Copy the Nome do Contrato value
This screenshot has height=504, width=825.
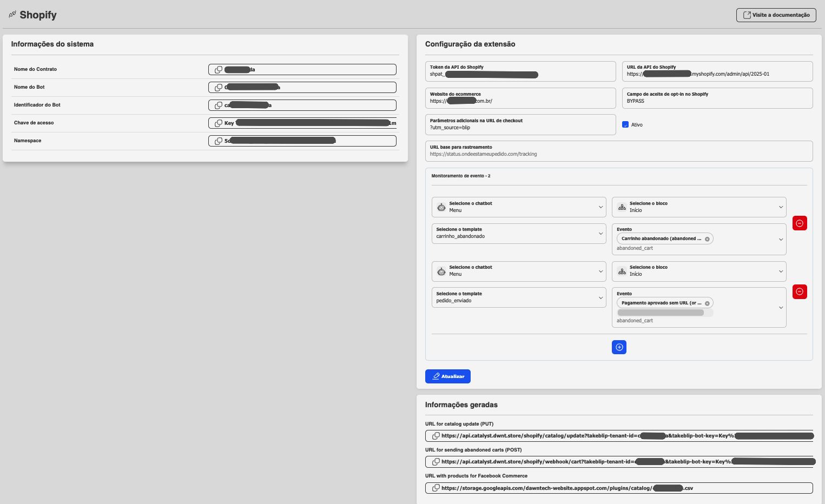[x=219, y=70]
